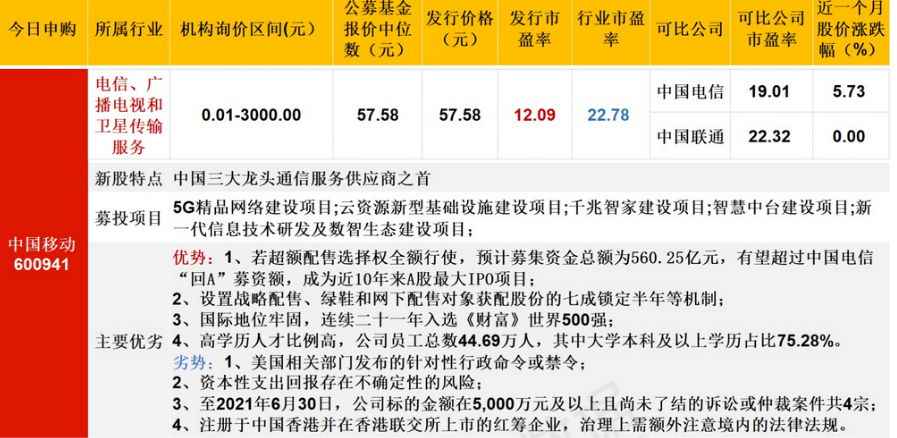Select the 0.01-3000.00 price range cell
897x438 pixels.
(x=251, y=115)
